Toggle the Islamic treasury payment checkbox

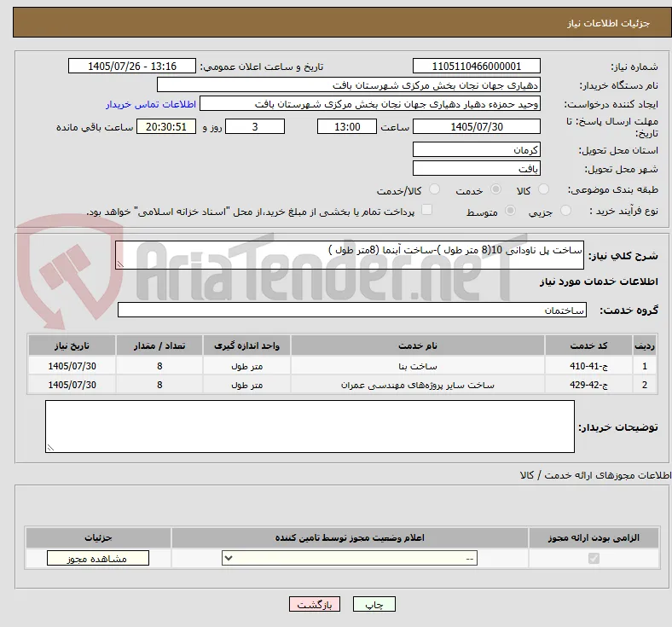pyautogui.click(x=426, y=210)
